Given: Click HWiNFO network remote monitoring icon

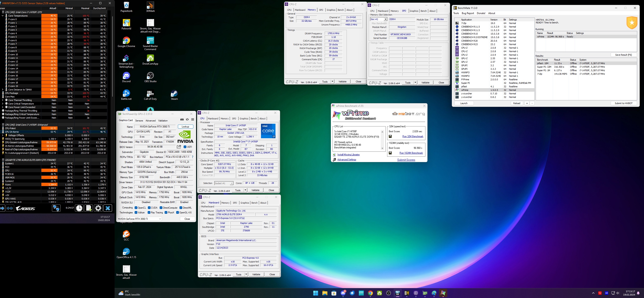Looking at the screenshot, I should [56, 208].
